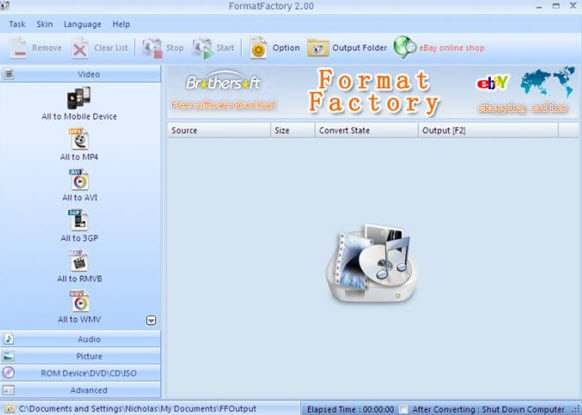
Task: Click the Picture section image icon
Action: pos(9,356)
